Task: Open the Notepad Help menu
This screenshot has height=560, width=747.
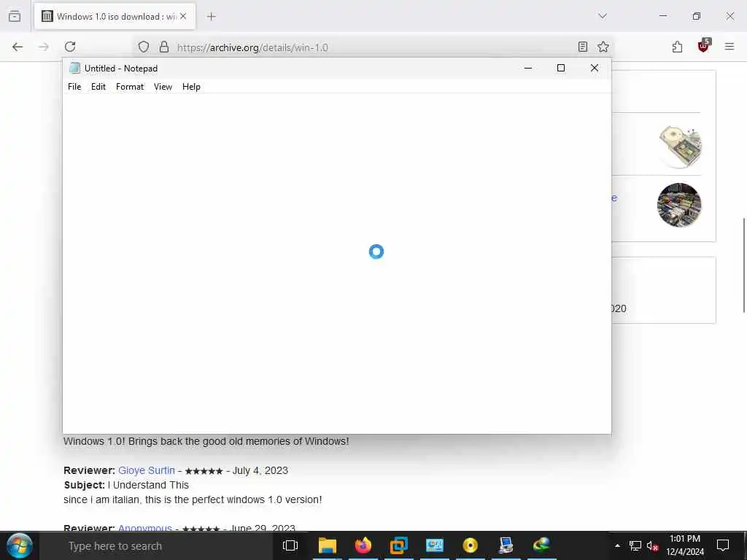Action: click(191, 87)
